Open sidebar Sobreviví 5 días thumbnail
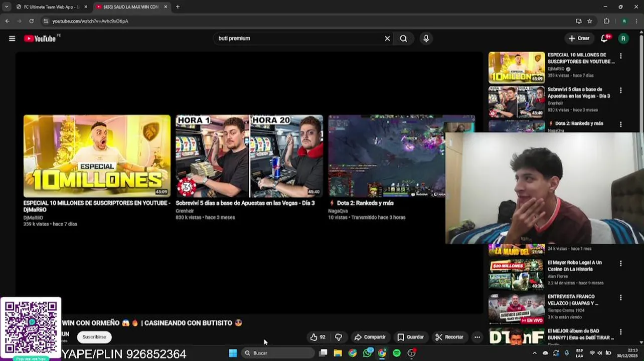This screenshot has height=361, width=644. point(517,101)
